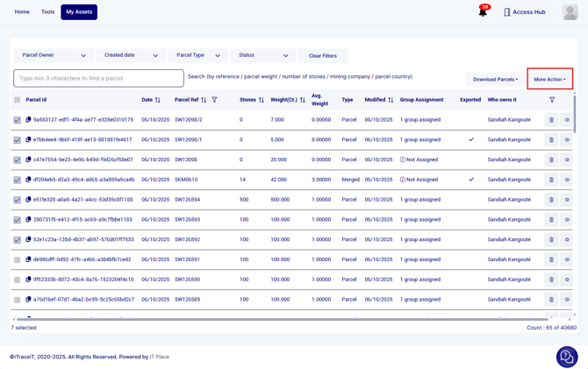
Task: Sort by Date column arrows
Action: 158,100
